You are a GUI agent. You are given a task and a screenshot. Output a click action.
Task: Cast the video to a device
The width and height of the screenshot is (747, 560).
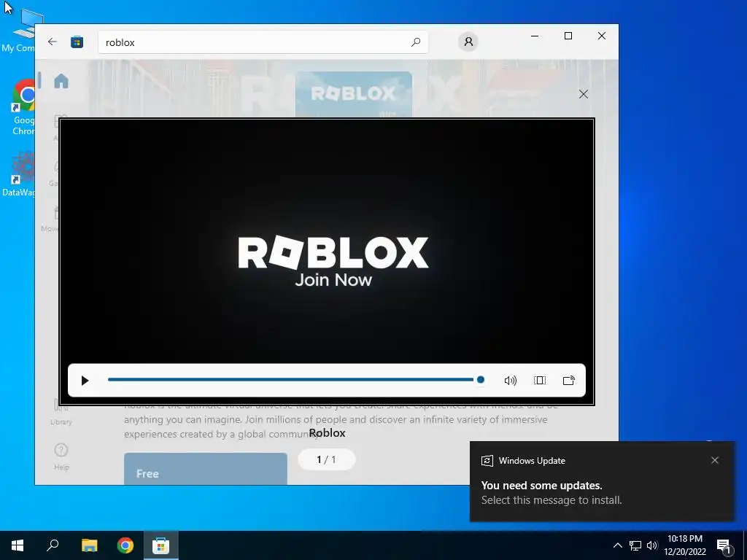569,381
